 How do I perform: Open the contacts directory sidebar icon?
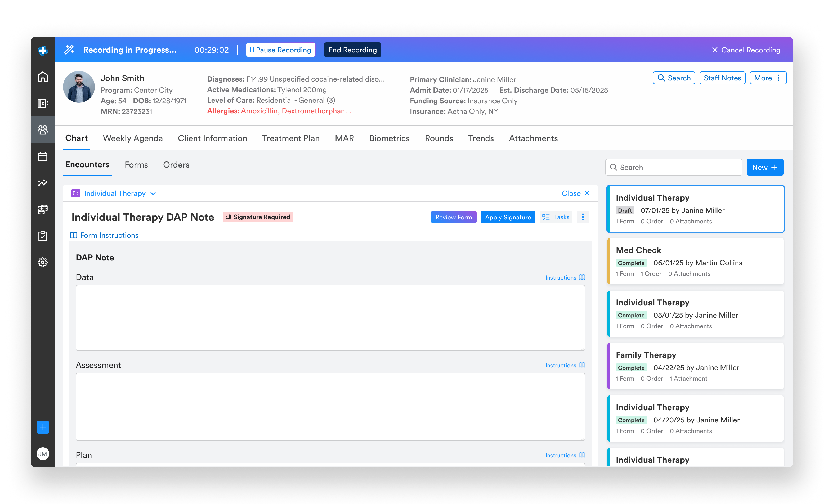42,103
